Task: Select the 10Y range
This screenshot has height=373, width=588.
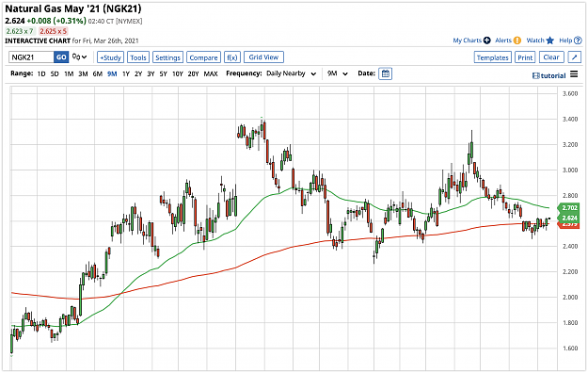Action: (178, 73)
